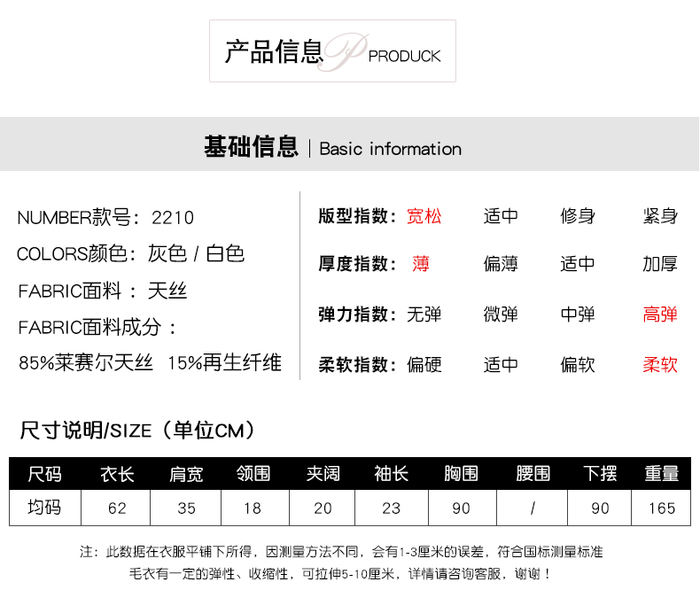Select 高弹 in the 弹力指数 row
The image size is (700, 613).
[x=660, y=314]
